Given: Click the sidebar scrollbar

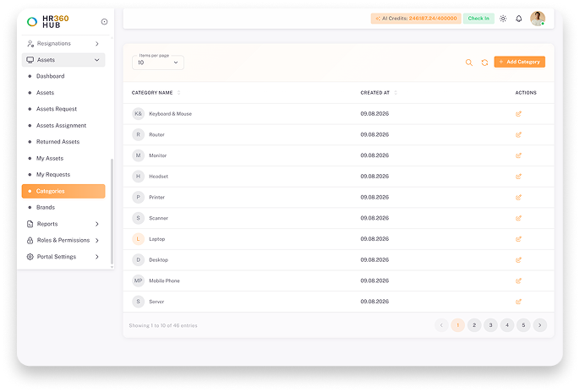Looking at the screenshot, I should pos(112,212).
